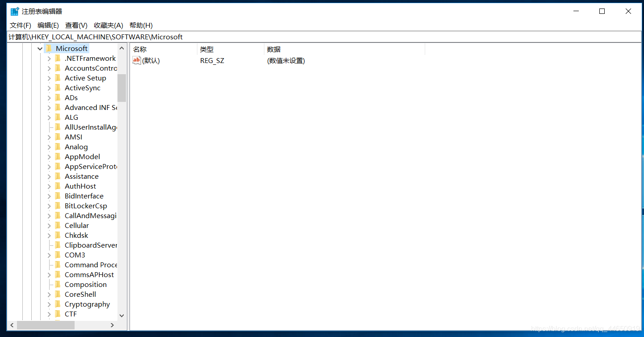
Task: Expand the ActiveSync key
Action: tap(49, 88)
